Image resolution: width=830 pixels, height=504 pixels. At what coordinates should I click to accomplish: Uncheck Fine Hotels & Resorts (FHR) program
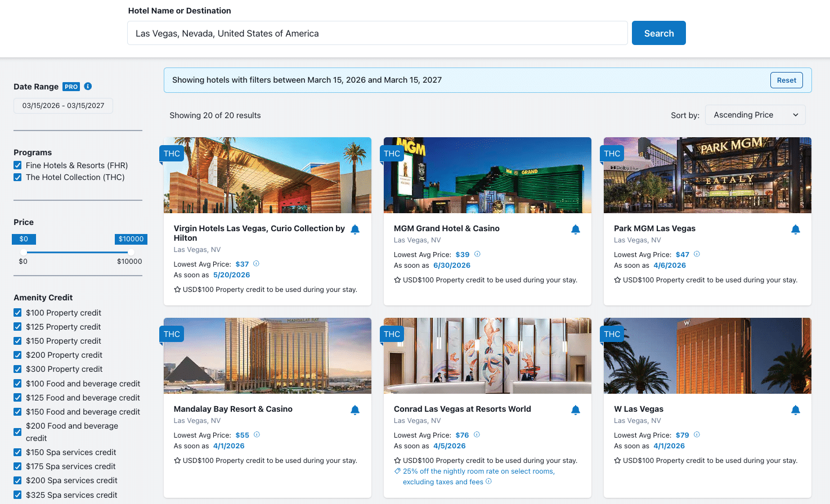[18, 165]
